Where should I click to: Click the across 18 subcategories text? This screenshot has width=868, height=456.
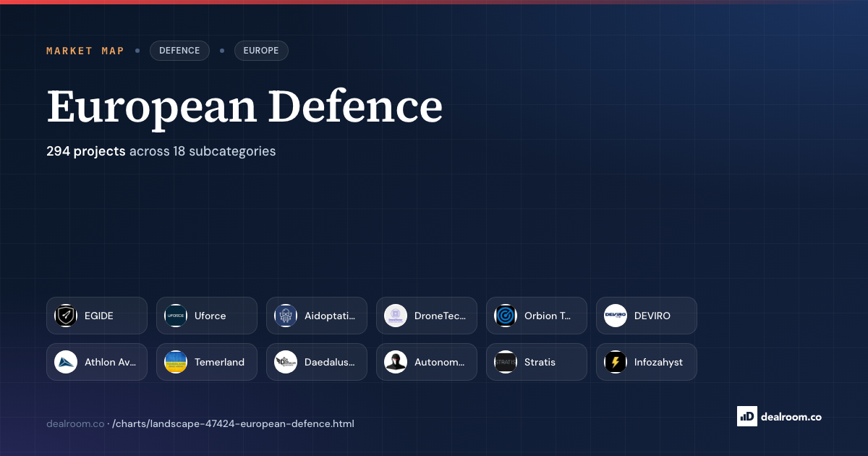(x=203, y=151)
